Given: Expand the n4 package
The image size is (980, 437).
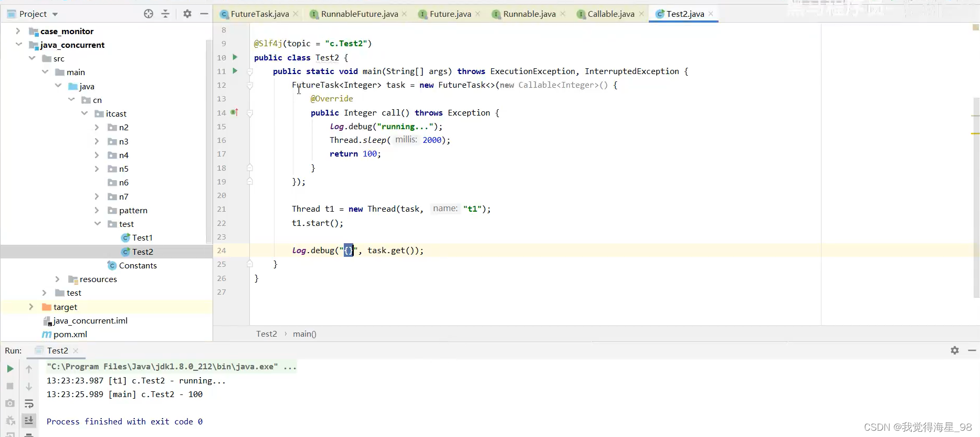Looking at the screenshot, I should (97, 155).
